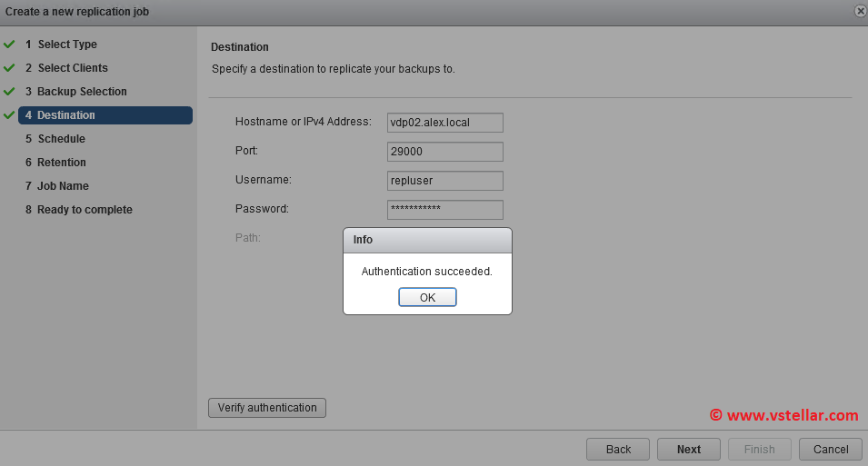Select the Job Name step

pos(62,186)
